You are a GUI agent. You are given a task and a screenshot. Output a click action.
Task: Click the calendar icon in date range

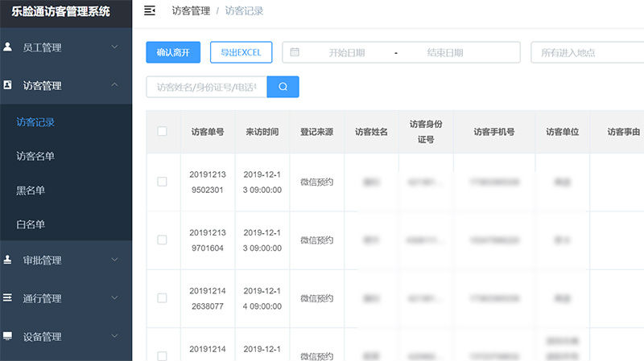point(295,52)
